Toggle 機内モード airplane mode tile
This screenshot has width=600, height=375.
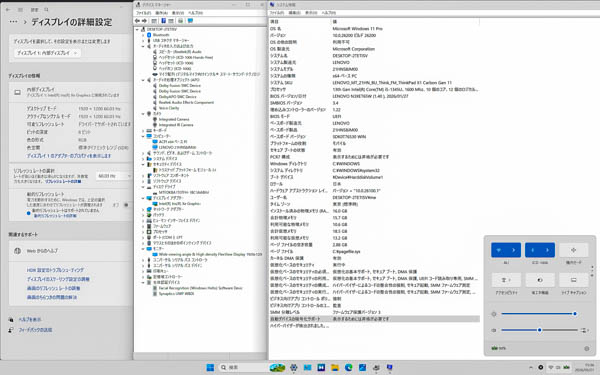click(x=573, y=250)
